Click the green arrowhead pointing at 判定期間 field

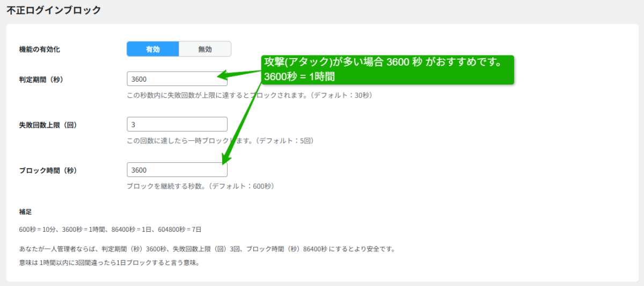223,76
